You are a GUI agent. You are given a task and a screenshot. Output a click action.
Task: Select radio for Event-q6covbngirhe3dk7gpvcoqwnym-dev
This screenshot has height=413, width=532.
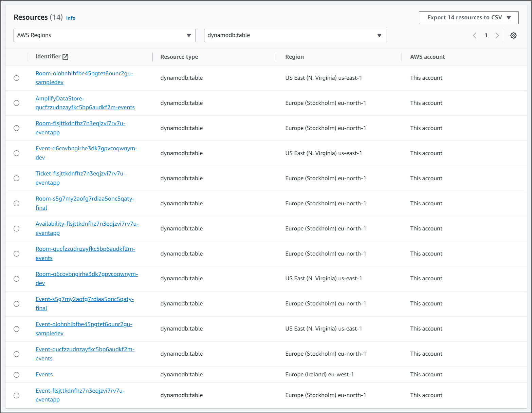16,153
